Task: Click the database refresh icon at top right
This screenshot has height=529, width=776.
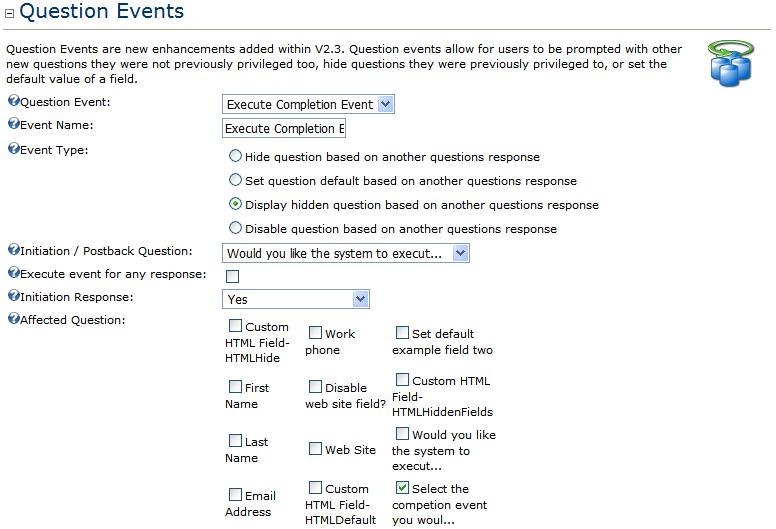Action: tap(731, 63)
